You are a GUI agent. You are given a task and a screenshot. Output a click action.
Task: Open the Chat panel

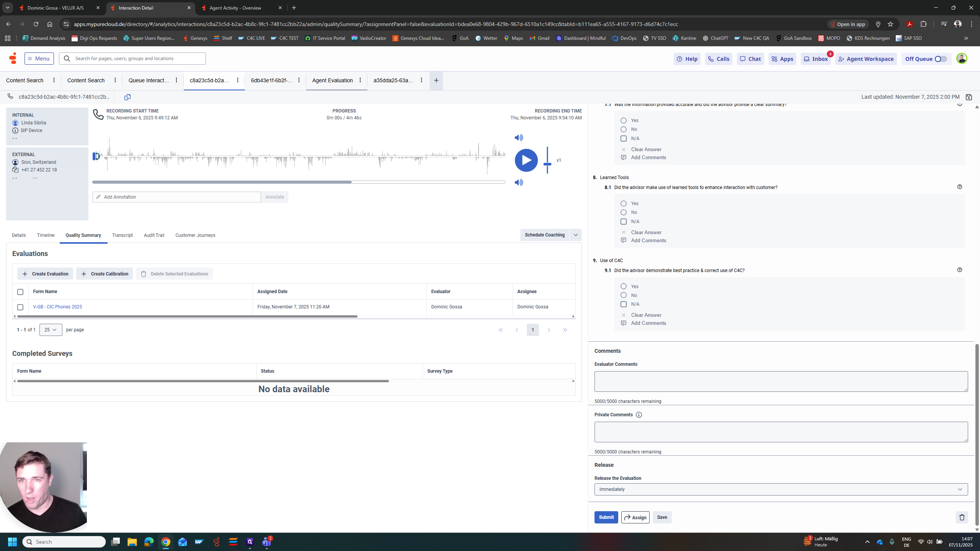coord(750,59)
